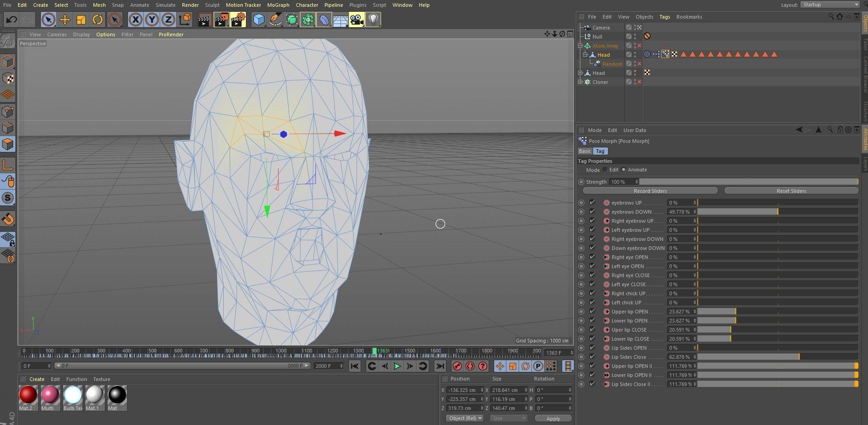The image size is (868, 425).
Task: Click the Undo arrow icon
Action: [11, 20]
